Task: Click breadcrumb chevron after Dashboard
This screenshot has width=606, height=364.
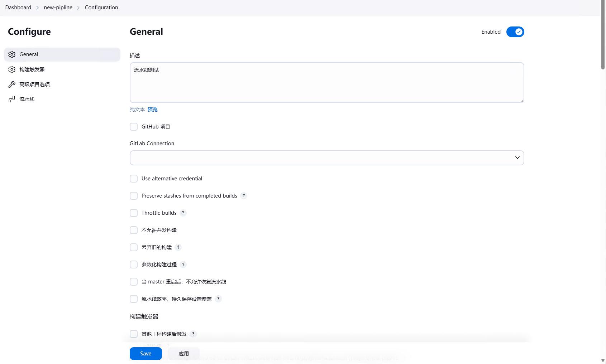Action: [37, 8]
